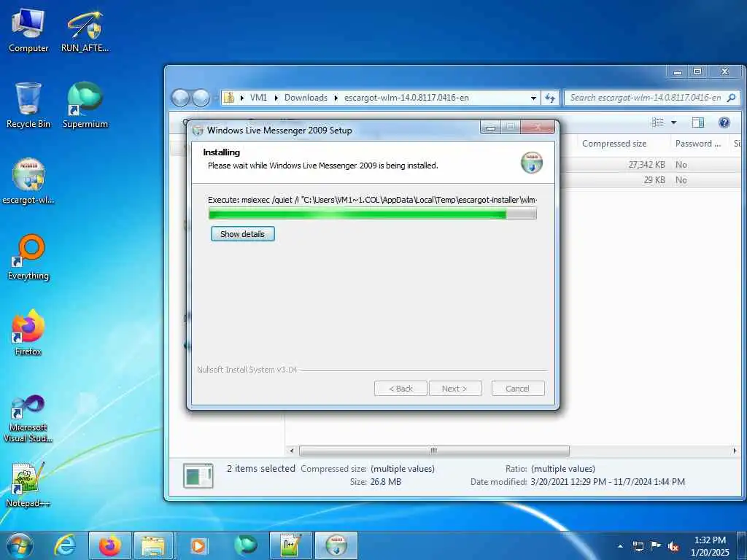
Task: Click the Next button in Setup
Action: tap(455, 389)
